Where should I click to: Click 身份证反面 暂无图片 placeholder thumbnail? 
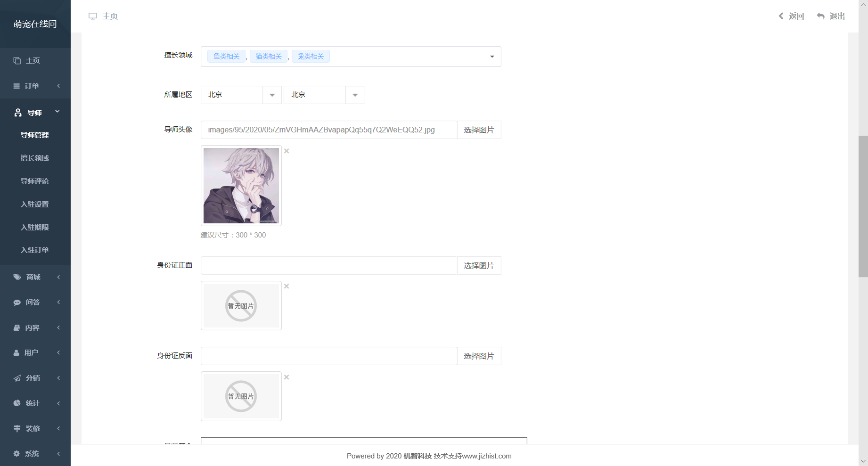tap(241, 396)
